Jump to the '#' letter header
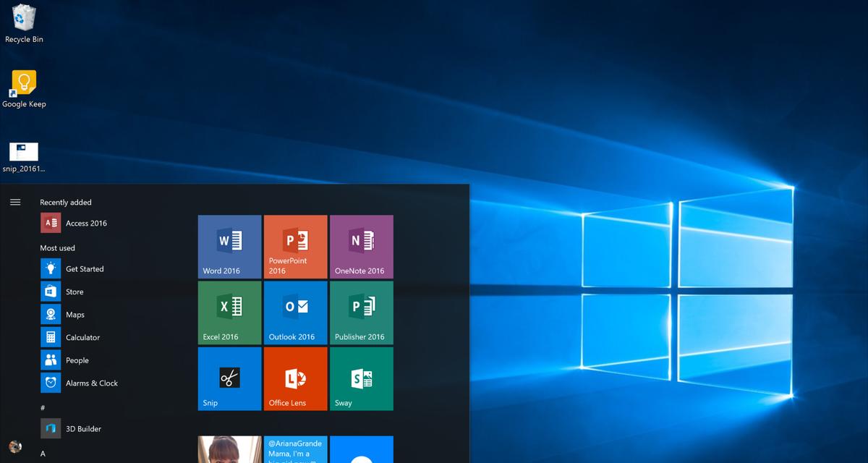The width and height of the screenshot is (868, 463). pos(43,408)
